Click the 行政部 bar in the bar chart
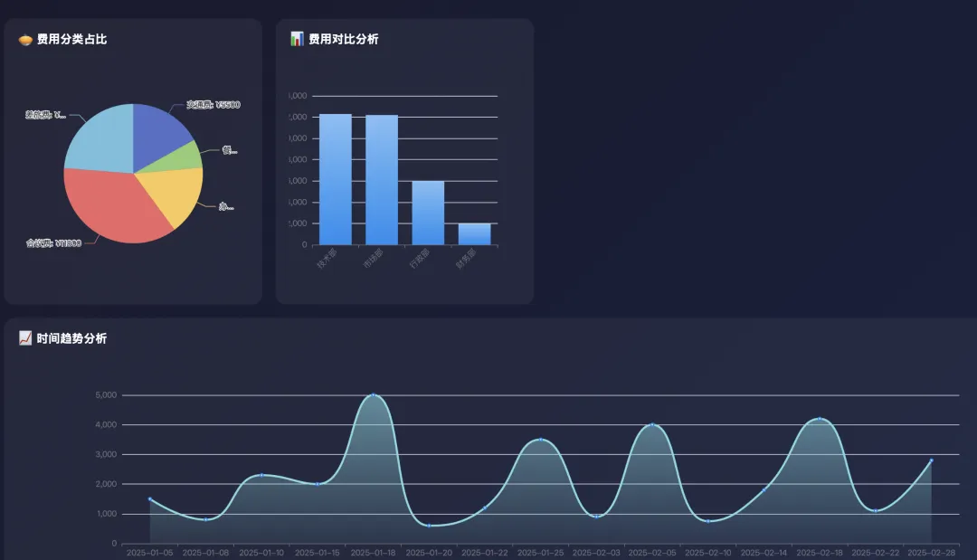 pyautogui.click(x=428, y=213)
